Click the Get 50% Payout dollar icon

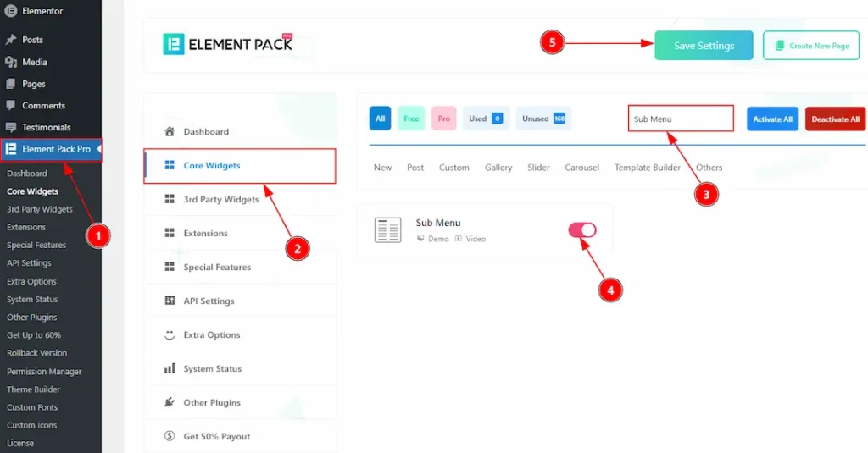point(170,436)
